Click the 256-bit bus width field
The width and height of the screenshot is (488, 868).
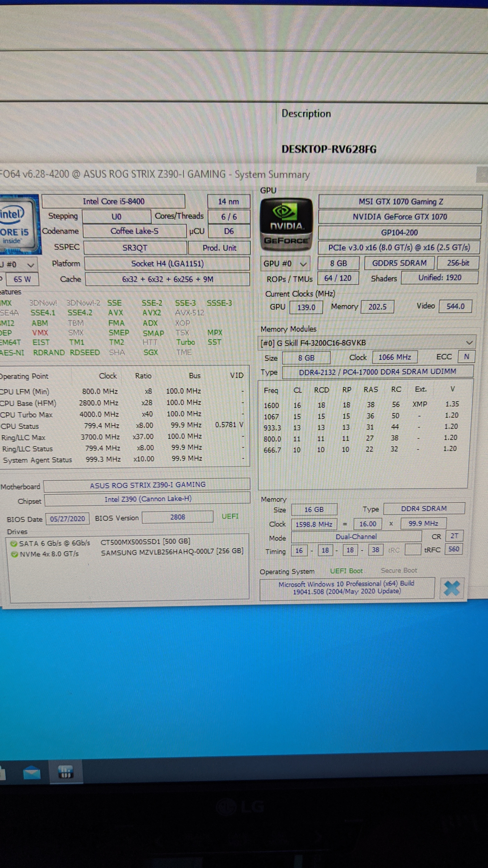tap(458, 263)
